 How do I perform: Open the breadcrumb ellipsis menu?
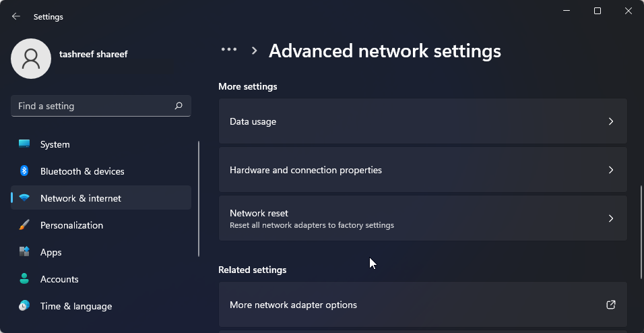pos(229,50)
